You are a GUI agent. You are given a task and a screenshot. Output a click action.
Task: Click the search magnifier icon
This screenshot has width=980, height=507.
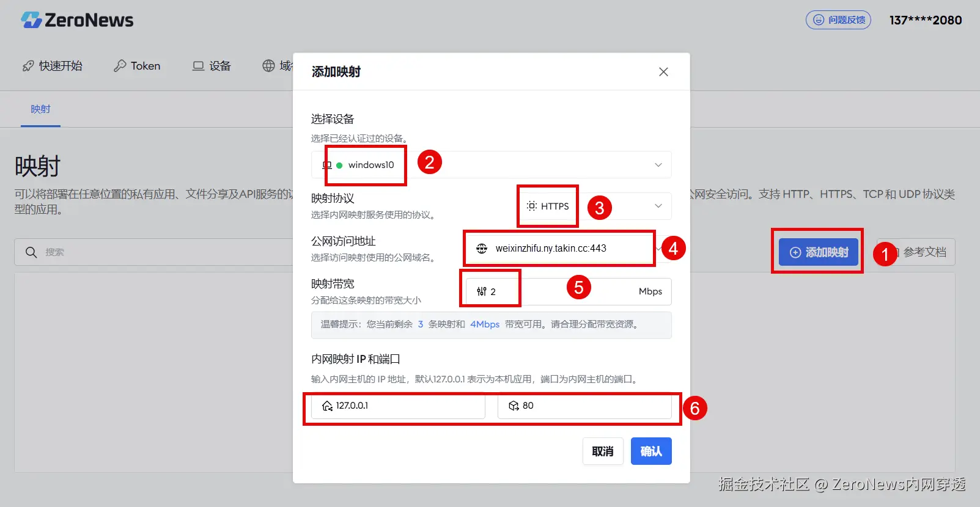[31, 252]
